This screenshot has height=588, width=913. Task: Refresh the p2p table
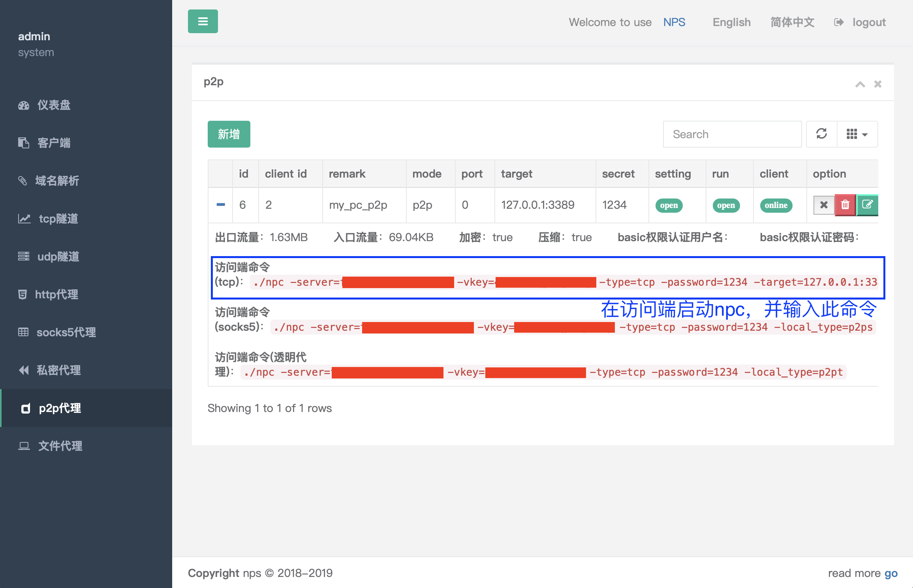[821, 134]
